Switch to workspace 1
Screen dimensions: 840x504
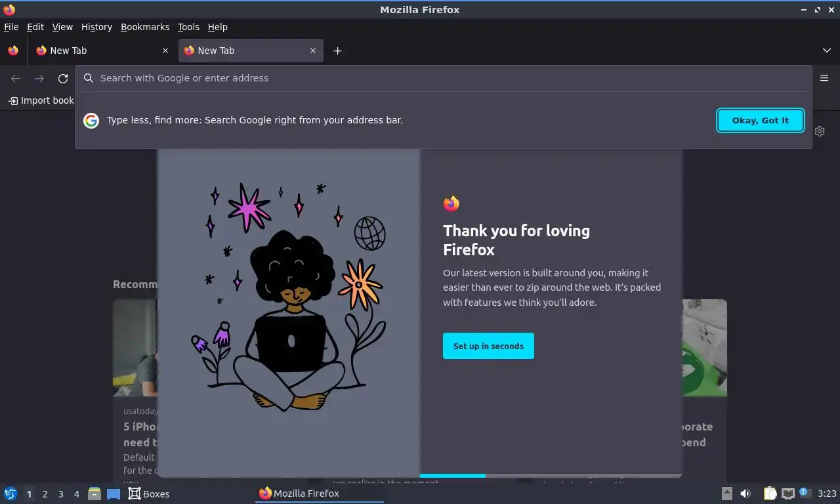click(29, 493)
